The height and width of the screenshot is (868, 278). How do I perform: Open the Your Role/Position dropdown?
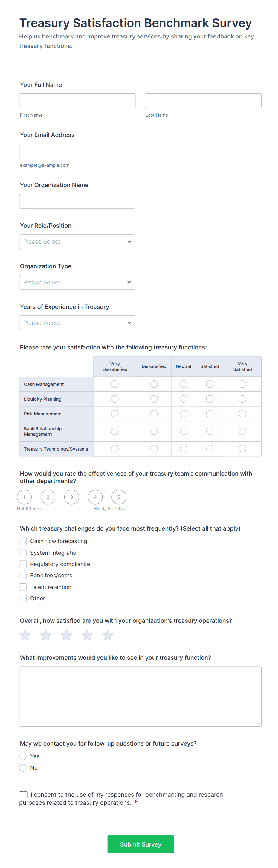(x=77, y=242)
